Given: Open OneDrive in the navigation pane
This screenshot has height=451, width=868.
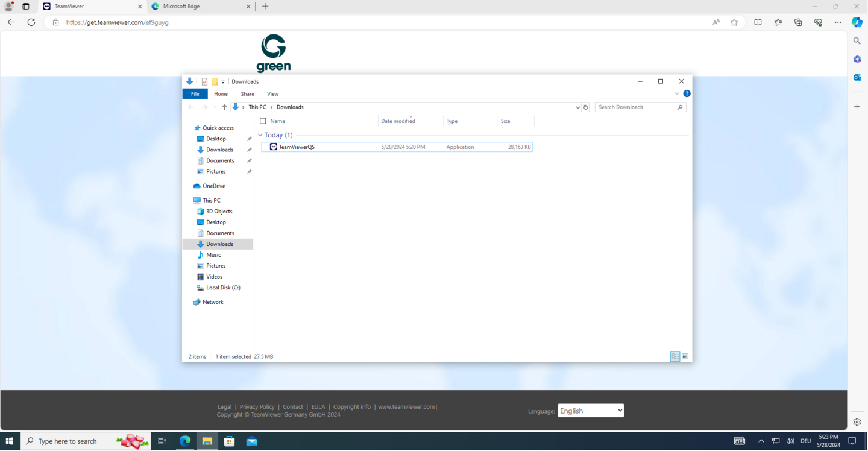Looking at the screenshot, I should point(213,186).
